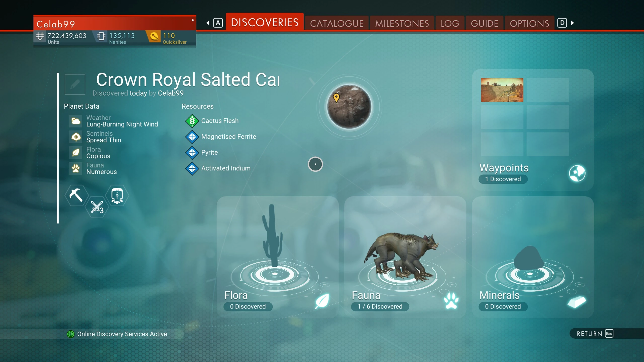
Task: Open the Options tab
Action: coord(529,23)
